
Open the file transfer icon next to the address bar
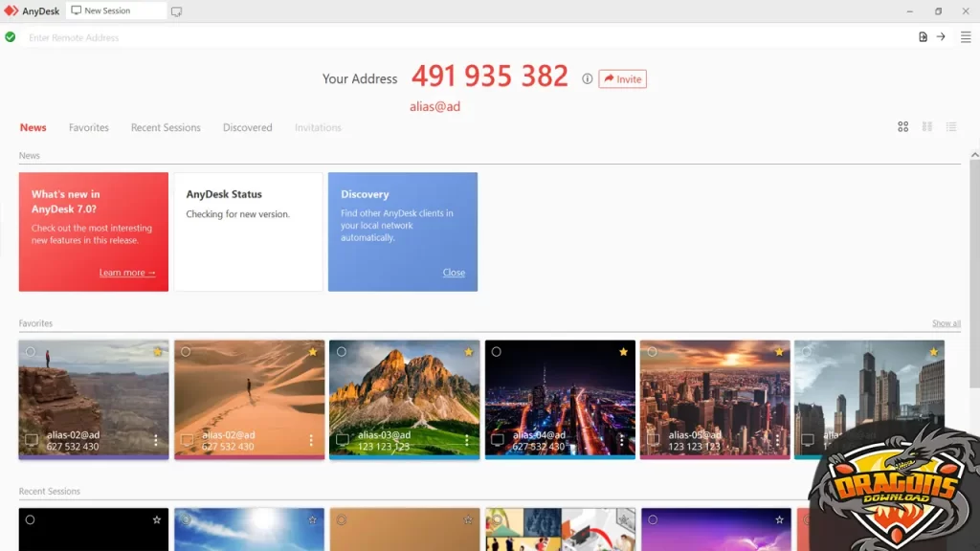click(921, 36)
